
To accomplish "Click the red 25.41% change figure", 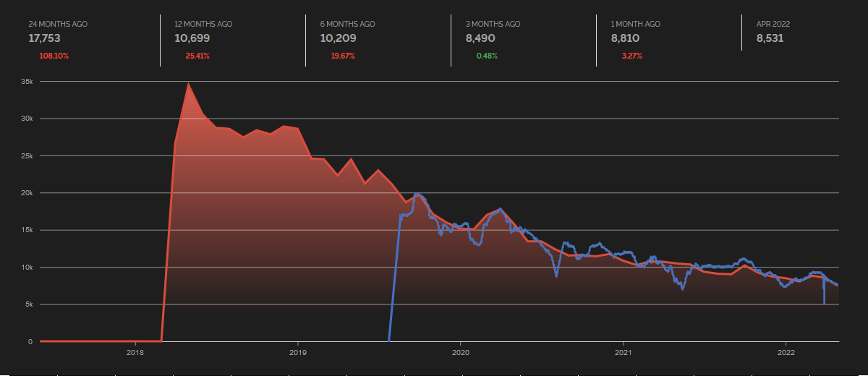I will [x=197, y=56].
